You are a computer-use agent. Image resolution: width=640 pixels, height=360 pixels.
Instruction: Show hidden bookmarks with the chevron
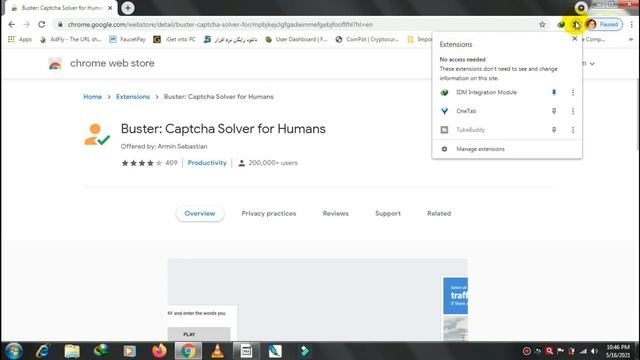(x=631, y=39)
